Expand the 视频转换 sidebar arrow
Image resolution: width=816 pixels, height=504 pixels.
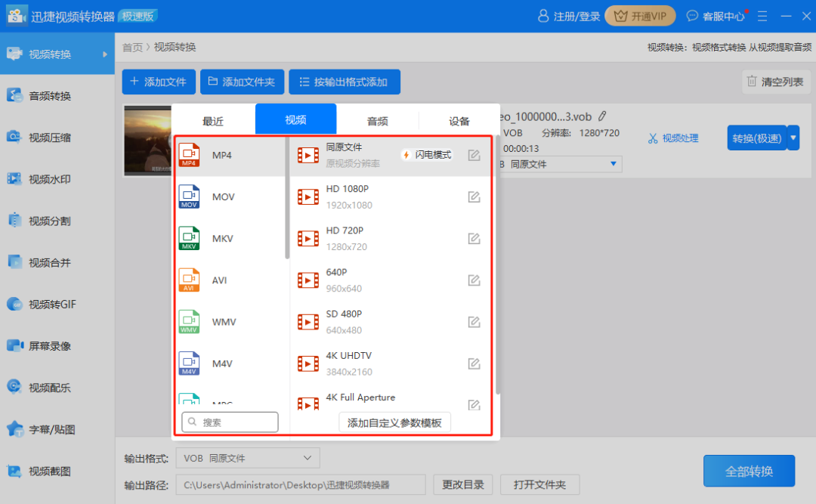[105, 54]
